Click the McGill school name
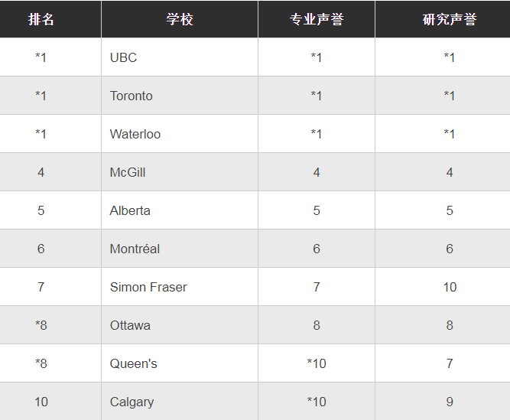The height and width of the screenshot is (420, 510). point(128,172)
